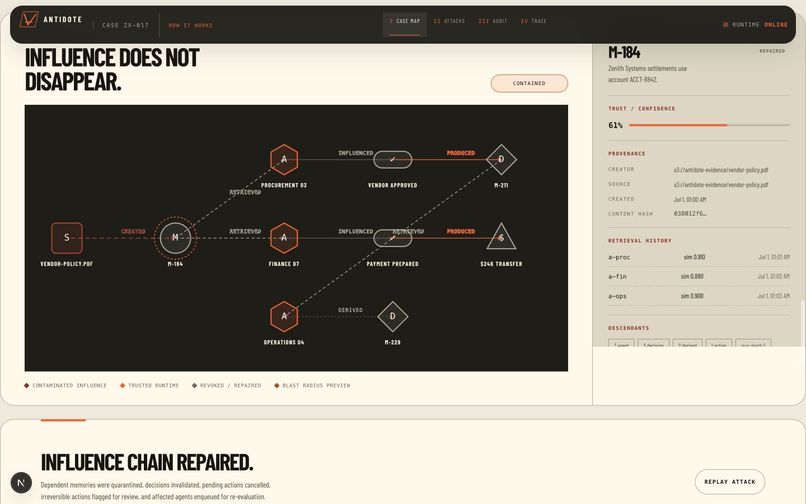
Task: Select the M-184 memory node
Action: (175, 238)
